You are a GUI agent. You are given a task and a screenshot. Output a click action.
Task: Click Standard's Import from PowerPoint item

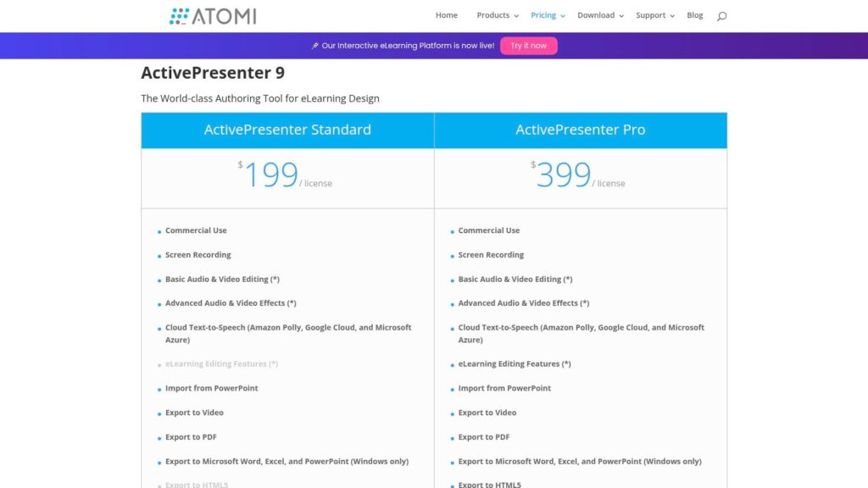pyautogui.click(x=211, y=388)
